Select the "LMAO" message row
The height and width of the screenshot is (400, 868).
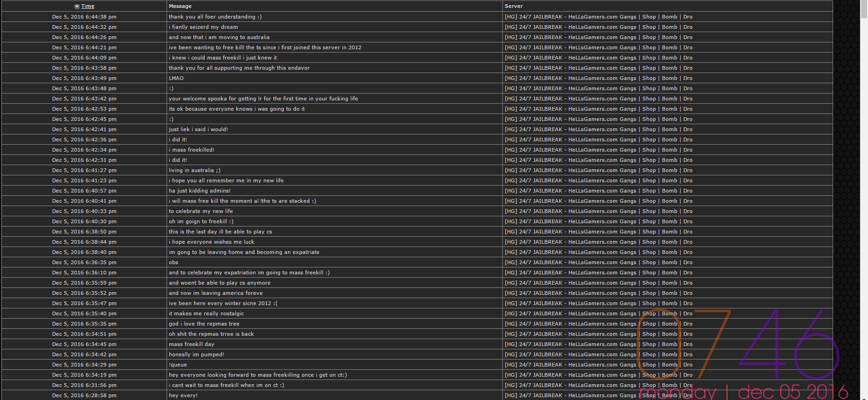(417, 78)
